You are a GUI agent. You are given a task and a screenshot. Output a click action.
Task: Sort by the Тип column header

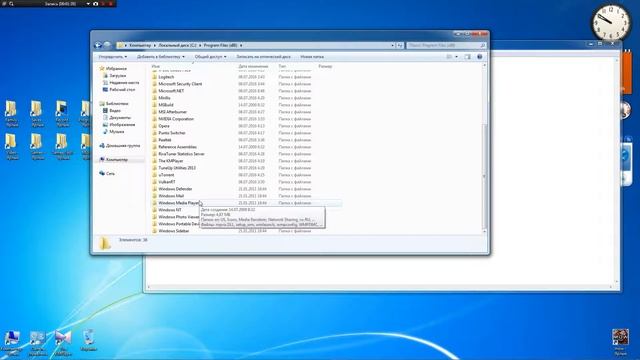tap(282, 66)
